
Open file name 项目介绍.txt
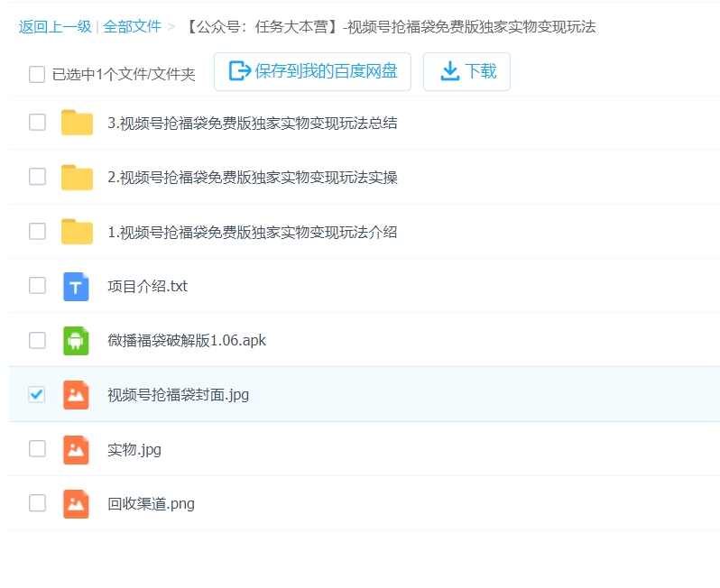coord(147,287)
